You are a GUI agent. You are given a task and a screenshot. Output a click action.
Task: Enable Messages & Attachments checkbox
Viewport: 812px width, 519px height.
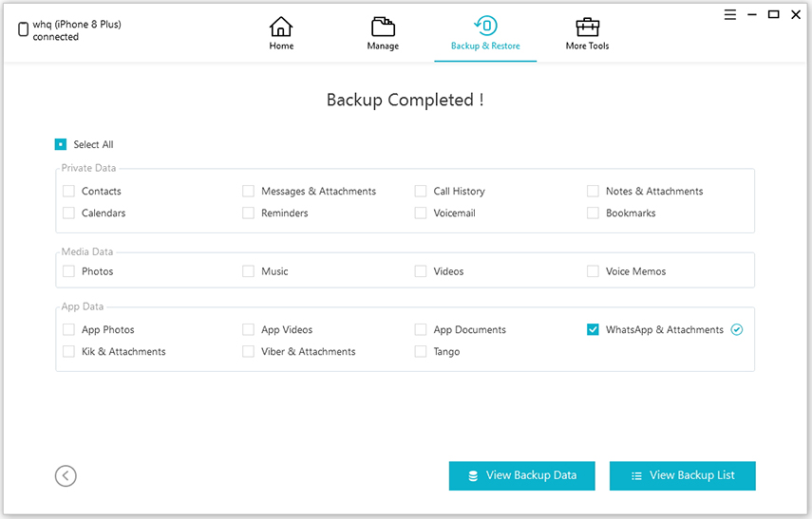[x=248, y=191]
